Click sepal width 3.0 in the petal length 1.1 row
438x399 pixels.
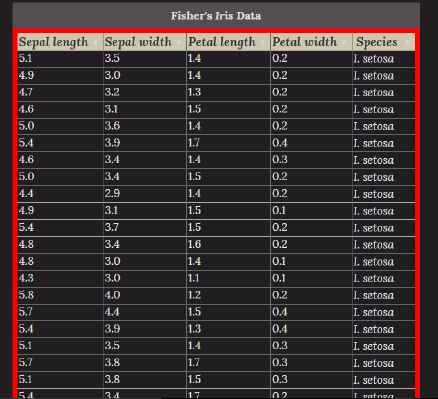click(x=145, y=278)
